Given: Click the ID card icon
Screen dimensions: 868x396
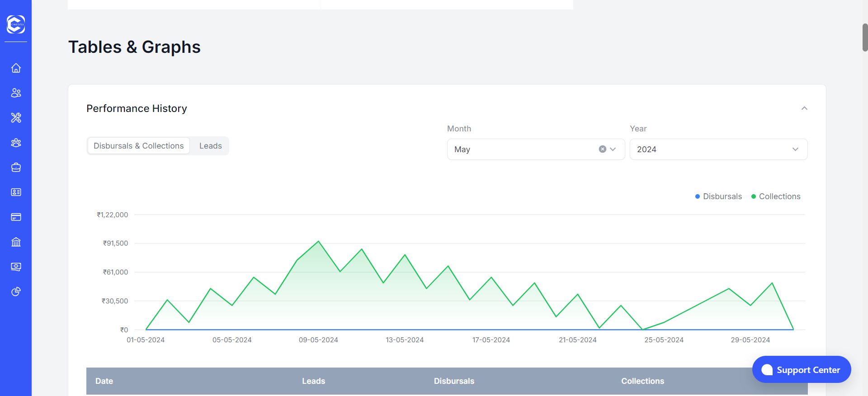Looking at the screenshot, I should [x=16, y=192].
